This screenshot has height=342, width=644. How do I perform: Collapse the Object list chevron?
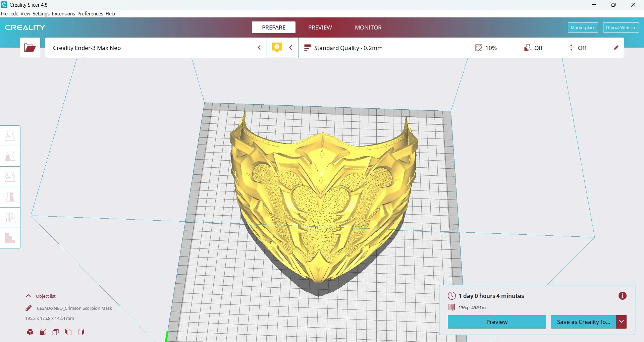click(x=28, y=296)
